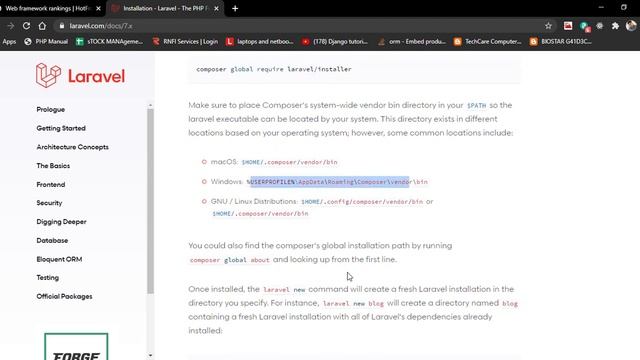Open the Apps bookmark shortcut

[x=9, y=41]
